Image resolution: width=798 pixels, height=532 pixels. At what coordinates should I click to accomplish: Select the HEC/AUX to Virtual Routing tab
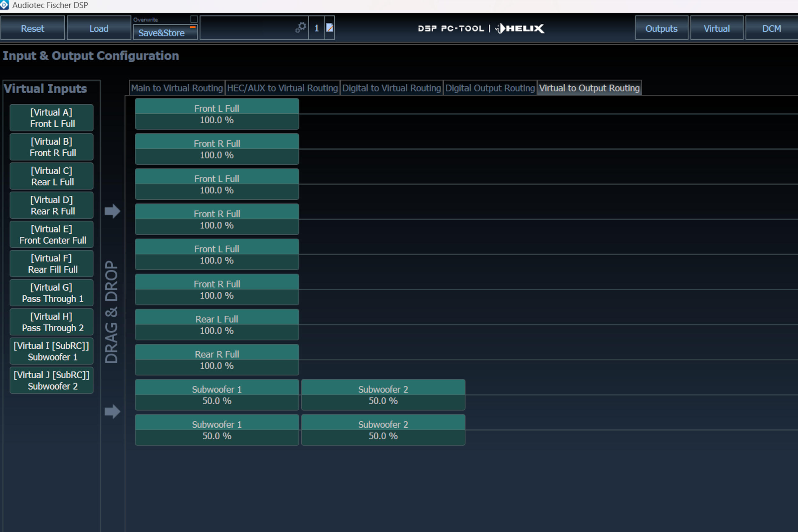click(282, 88)
